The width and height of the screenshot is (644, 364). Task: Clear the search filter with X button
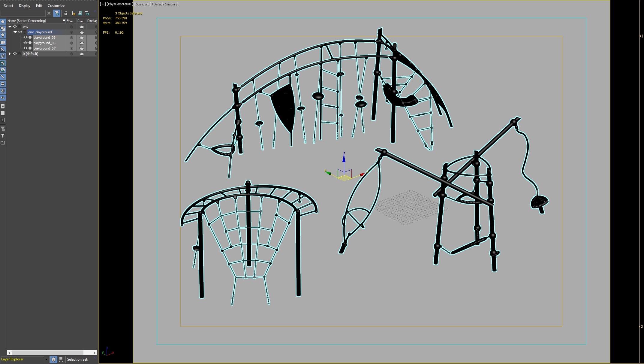[x=49, y=13]
